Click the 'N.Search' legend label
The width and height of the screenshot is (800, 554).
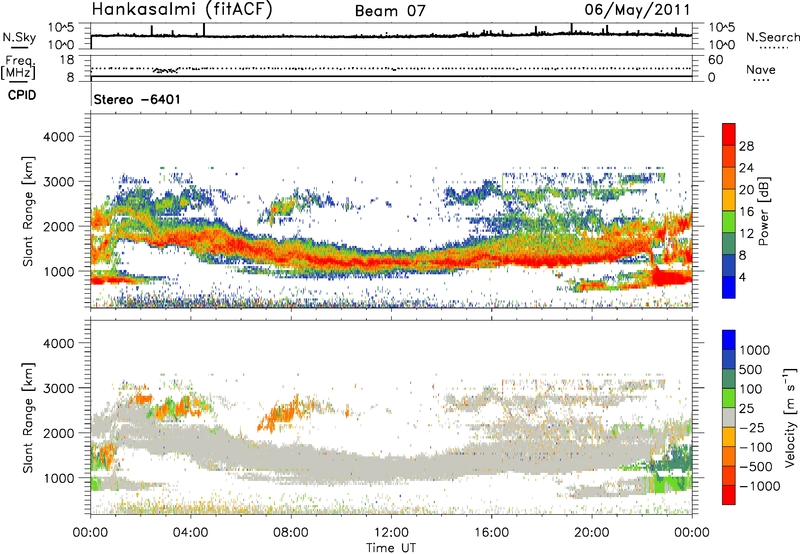pos(772,37)
